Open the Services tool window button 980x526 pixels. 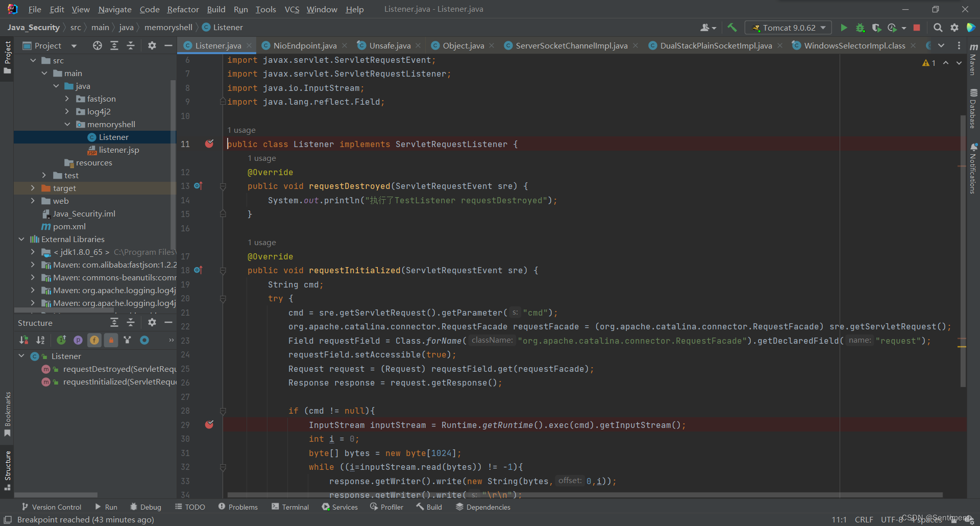click(340, 507)
